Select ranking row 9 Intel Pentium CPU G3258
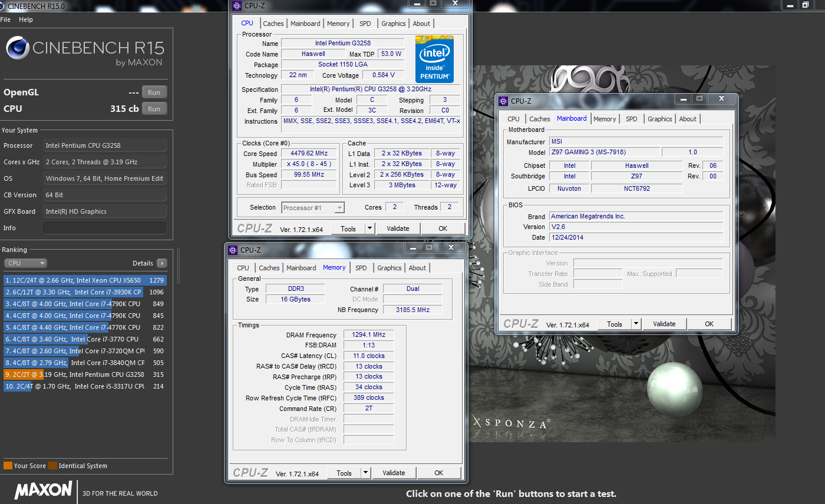Screen dimensions: 825x504 (85, 374)
